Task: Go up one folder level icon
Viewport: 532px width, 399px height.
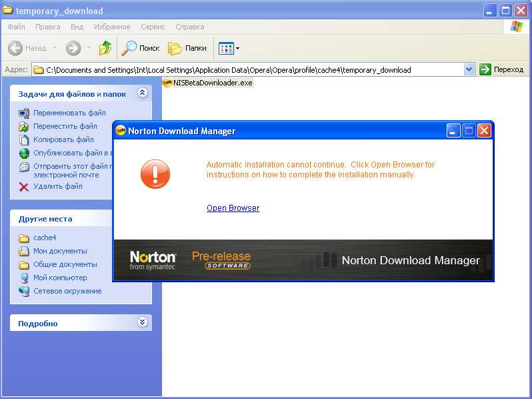Action: (x=105, y=48)
